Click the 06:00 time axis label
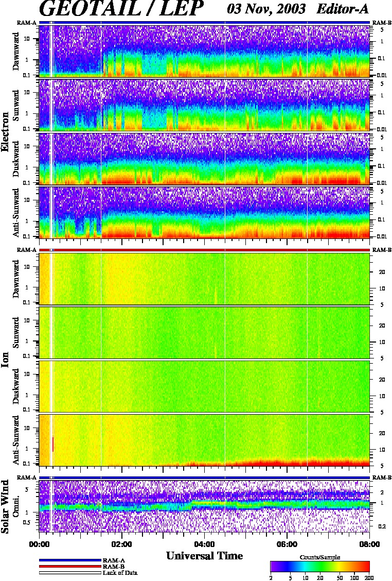 (287, 544)
